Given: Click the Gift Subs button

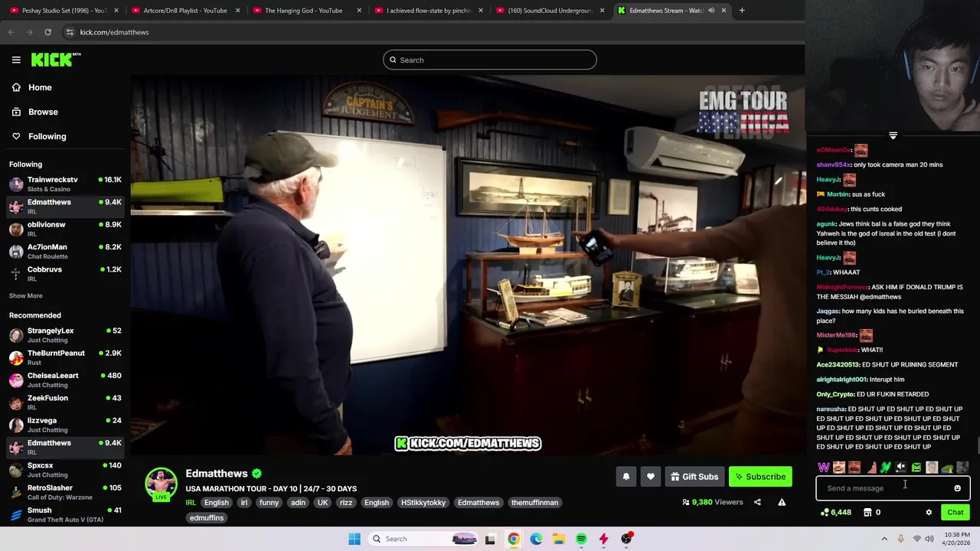Looking at the screenshot, I should pyautogui.click(x=694, y=477).
